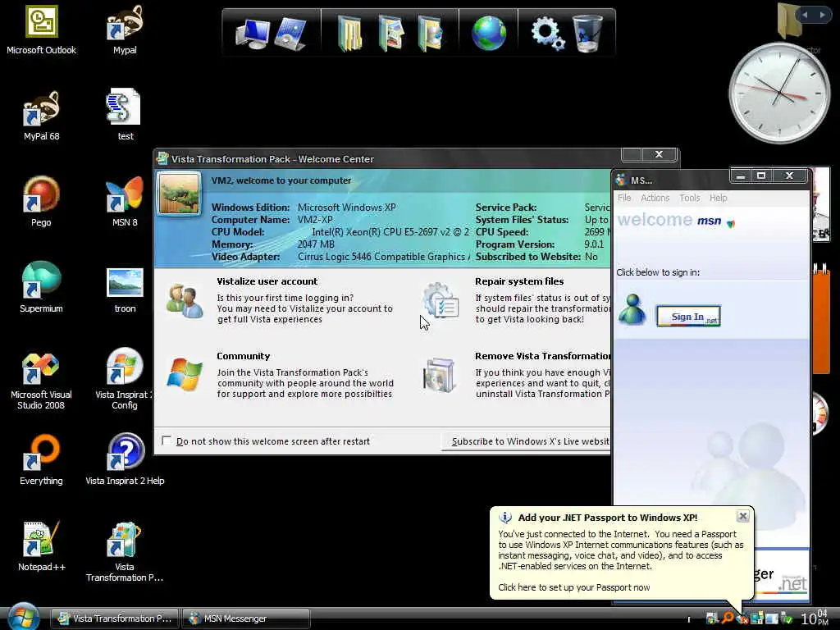The height and width of the screenshot is (630, 840).
Task: Click 'VM2, welcome to your computer' text
Action: pyautogui.click(x=281, y=180)
